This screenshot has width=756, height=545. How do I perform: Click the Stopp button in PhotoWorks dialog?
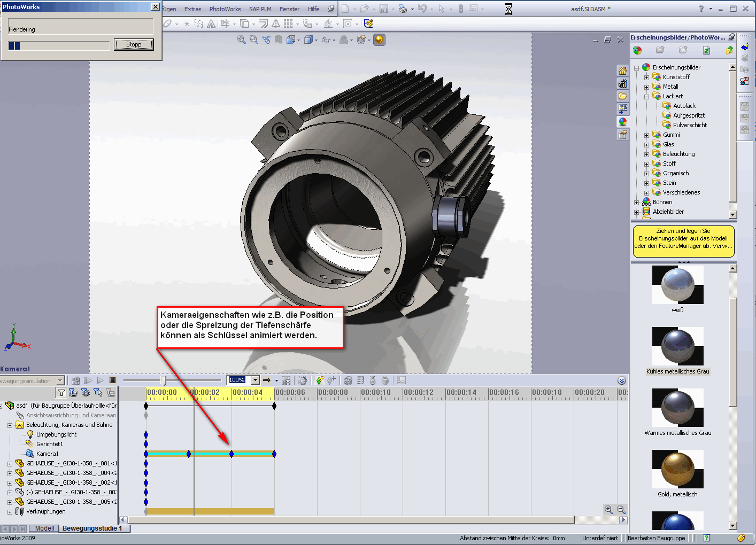tap(134, 44)
